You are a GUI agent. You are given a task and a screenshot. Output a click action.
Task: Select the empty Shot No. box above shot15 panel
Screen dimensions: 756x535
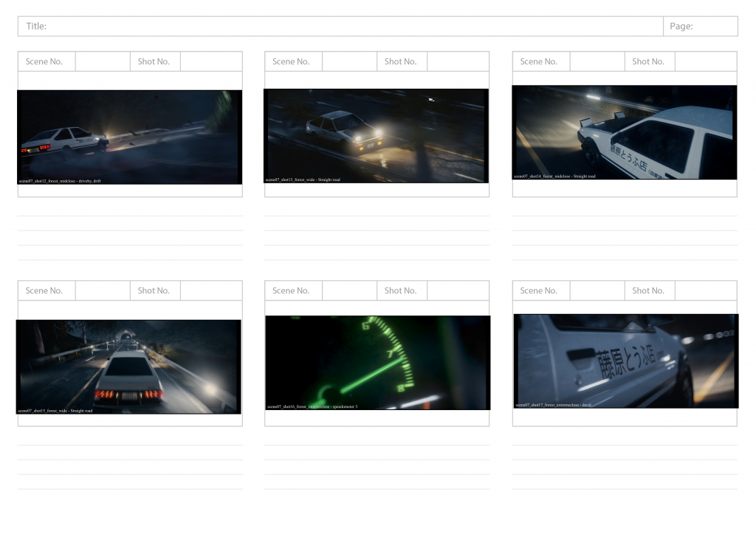click(211, 290)
